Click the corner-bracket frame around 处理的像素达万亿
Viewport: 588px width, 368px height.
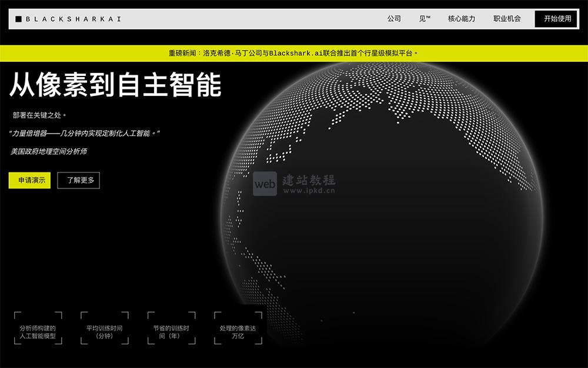pyautogui.click(x=237, y=329)
